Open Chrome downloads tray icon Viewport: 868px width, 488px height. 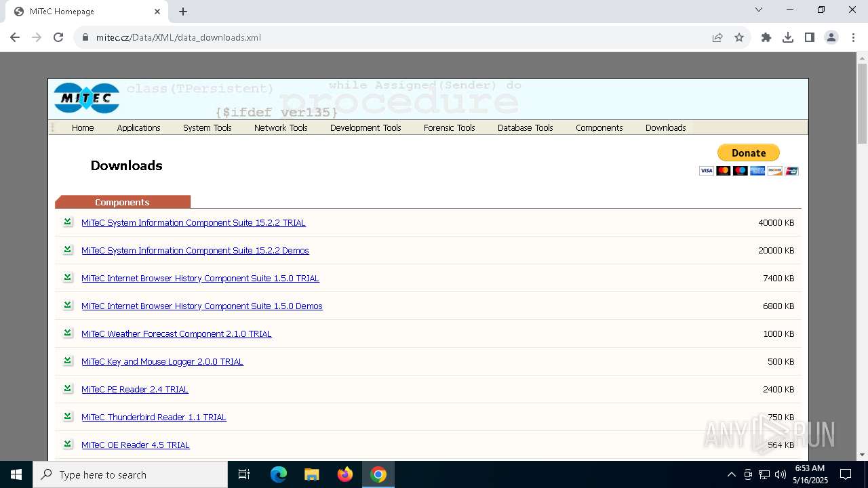(x=788, y=37)
